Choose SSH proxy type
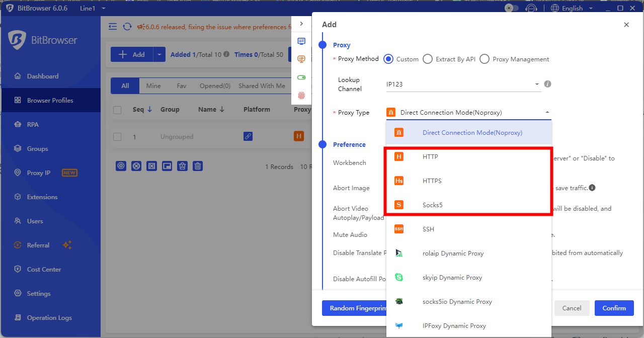This screenshot has width=644, height=338. (469, 229)
